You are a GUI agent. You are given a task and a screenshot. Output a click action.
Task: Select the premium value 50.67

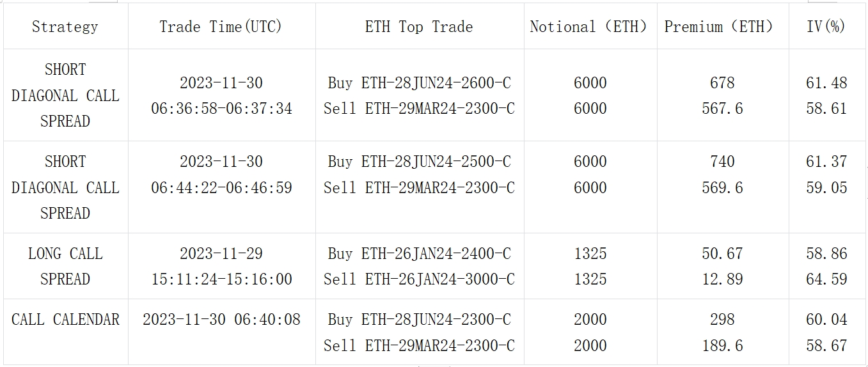722,254
